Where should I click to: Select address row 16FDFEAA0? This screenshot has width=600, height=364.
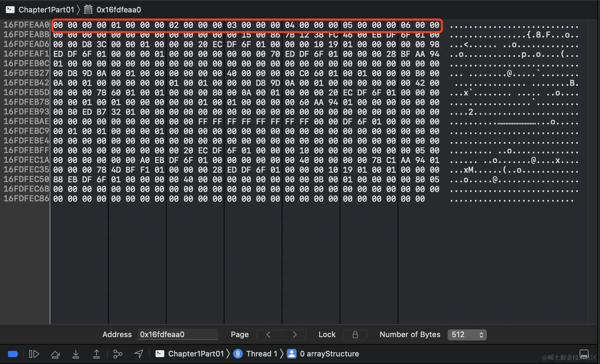pyautogui.click(x=27, y=25)
